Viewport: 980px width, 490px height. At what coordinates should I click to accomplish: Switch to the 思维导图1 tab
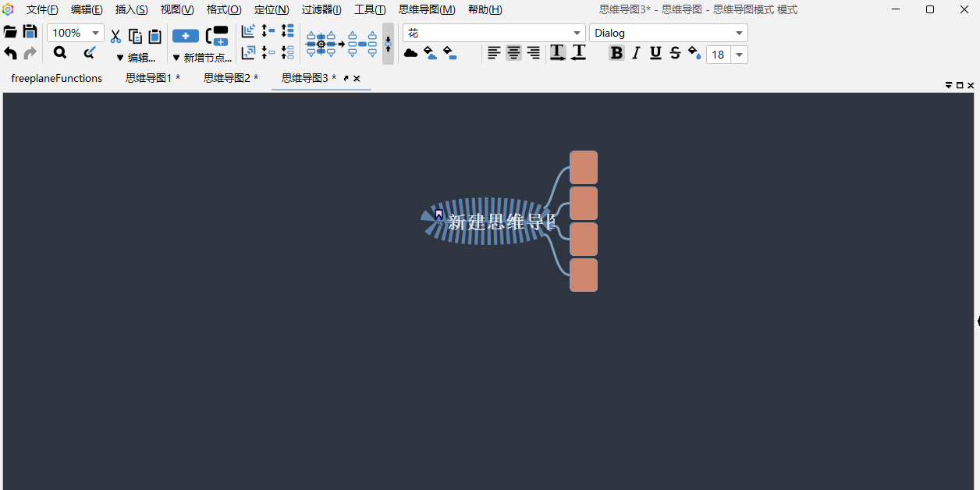152,78
